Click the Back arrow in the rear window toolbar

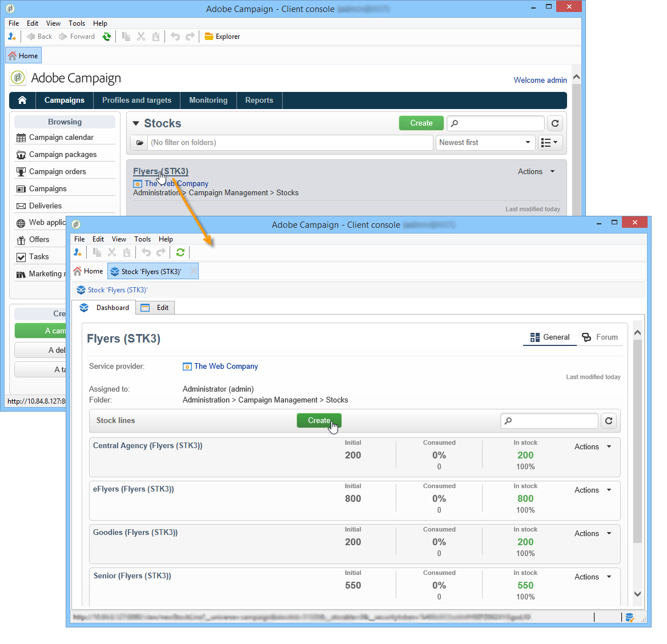pos(39,37)
